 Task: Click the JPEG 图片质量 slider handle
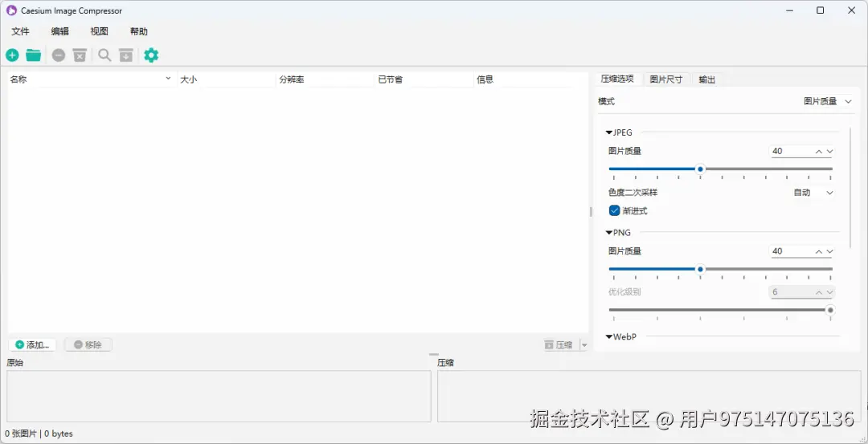700,169
